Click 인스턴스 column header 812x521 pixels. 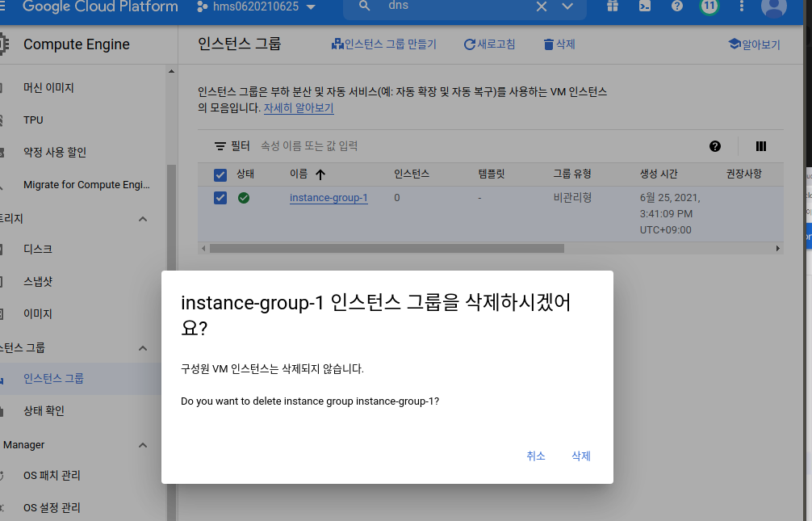[x=412, y=174]
